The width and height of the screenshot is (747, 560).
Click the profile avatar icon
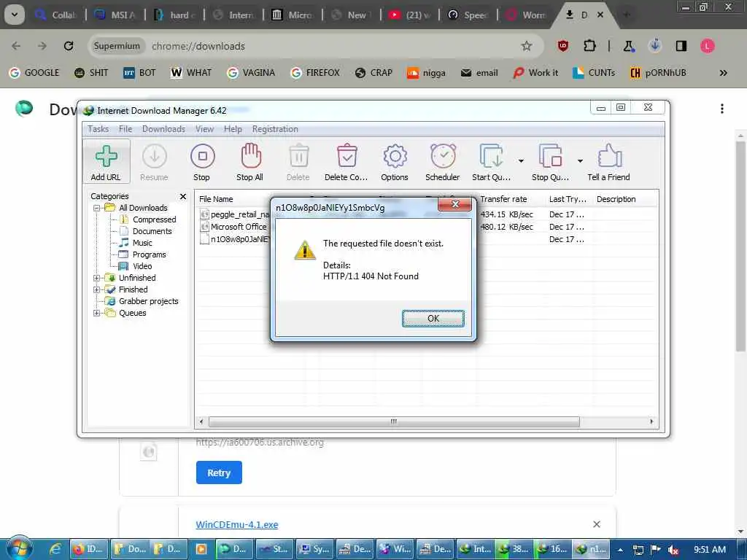(708, 46)
